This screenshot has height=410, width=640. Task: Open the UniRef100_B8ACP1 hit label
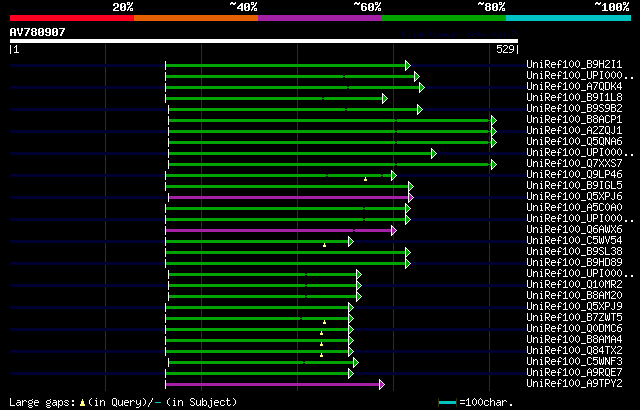coord(574,120)
